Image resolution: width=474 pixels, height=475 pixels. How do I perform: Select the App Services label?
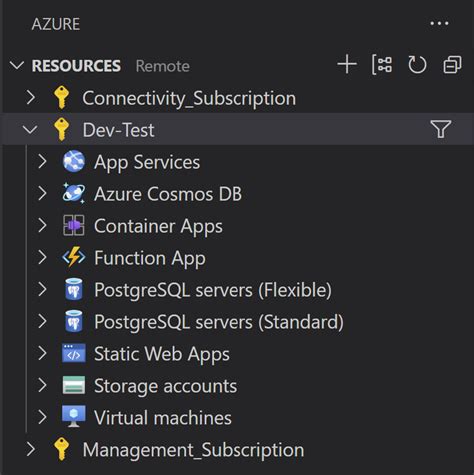click(x=147, y=163)
